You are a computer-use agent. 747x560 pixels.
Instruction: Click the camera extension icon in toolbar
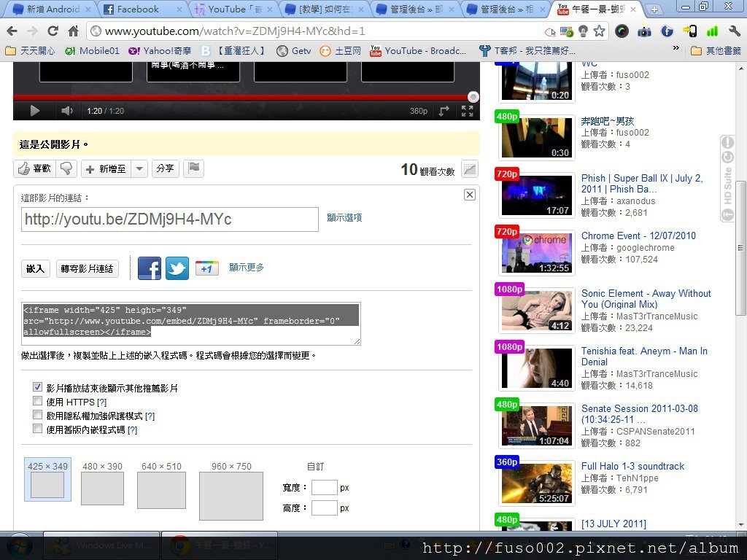[644, 31]
